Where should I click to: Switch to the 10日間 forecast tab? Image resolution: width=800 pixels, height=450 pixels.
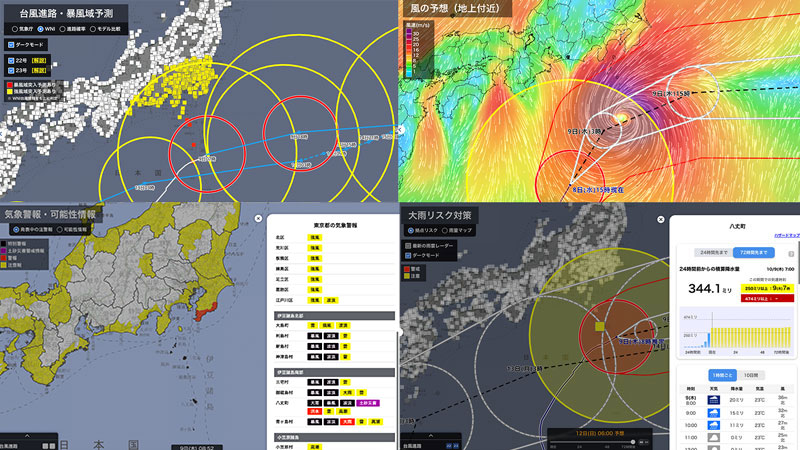750,374
